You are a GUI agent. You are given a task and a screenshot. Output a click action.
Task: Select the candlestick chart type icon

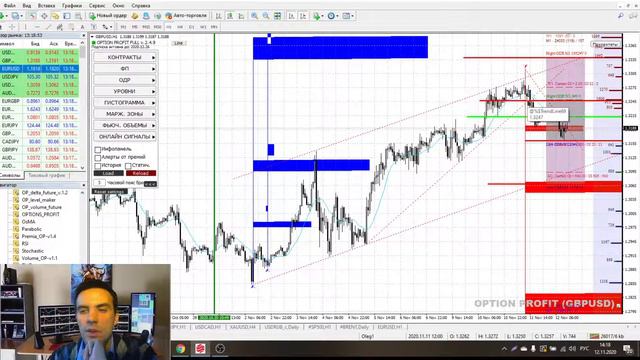click(x=230, y=16)
